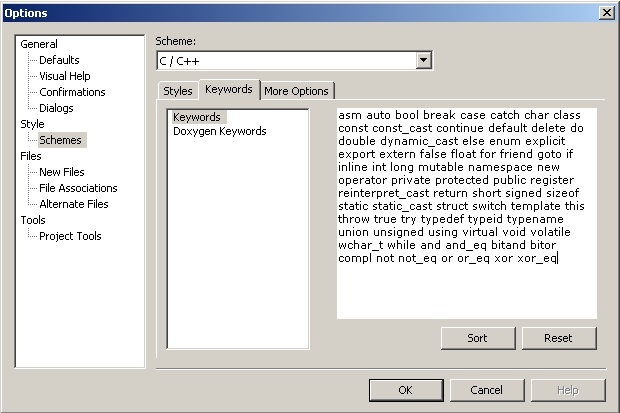Select the Tools category
The height and width of the screenshot is (413, 620).
coord(33,220)
